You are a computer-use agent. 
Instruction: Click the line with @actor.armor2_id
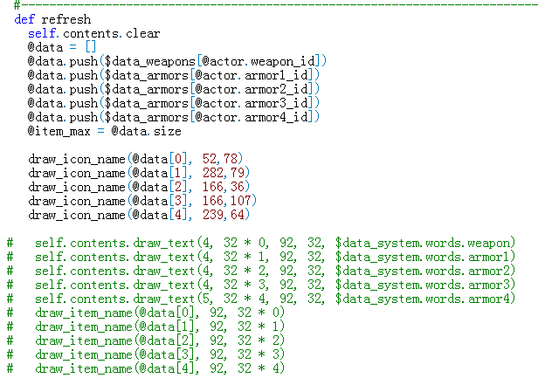pyautogui.click(x=174, y=89)
